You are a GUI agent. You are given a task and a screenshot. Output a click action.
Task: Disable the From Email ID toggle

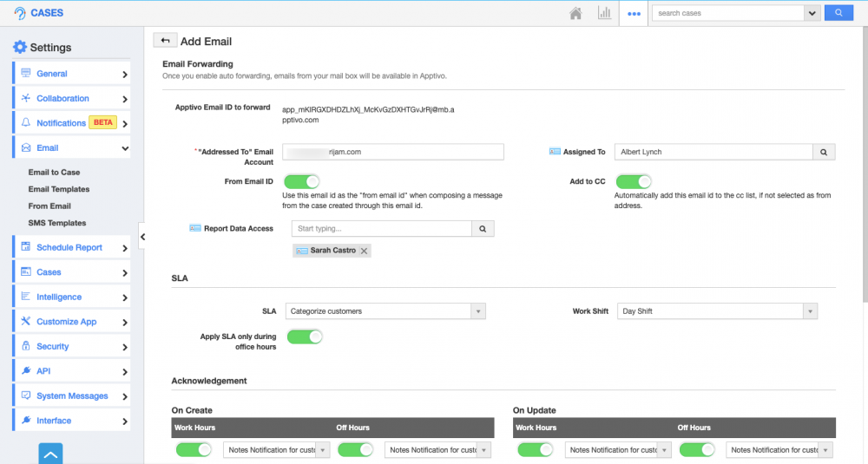[301, 181]
